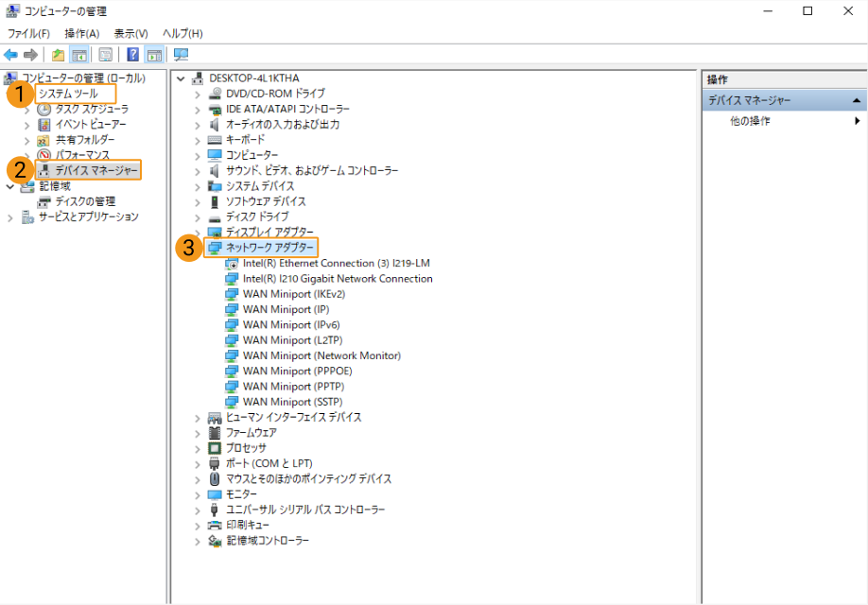Collapse the デバイス マネージャー action section arrow
Screen dimensions: 868x605
(x=857, y=101)
